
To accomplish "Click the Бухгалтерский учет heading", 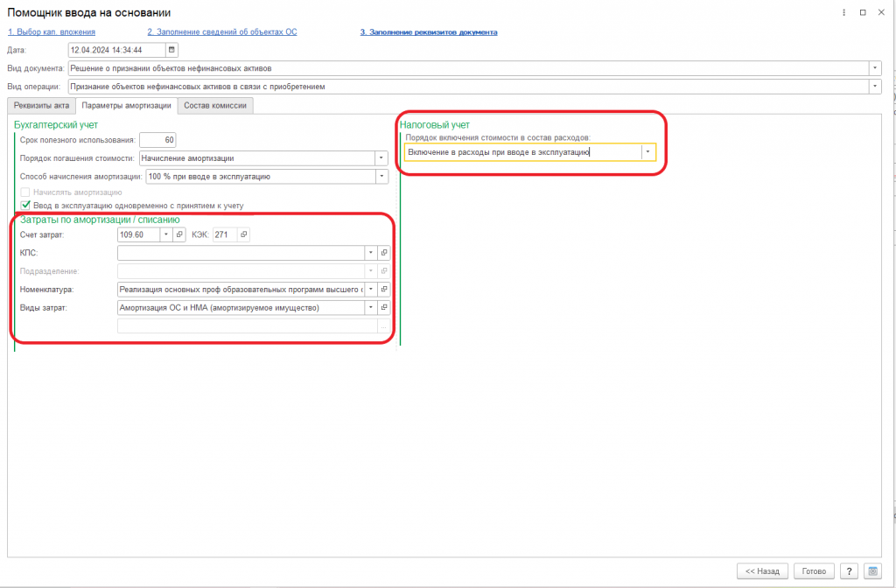I will (56, 124).
